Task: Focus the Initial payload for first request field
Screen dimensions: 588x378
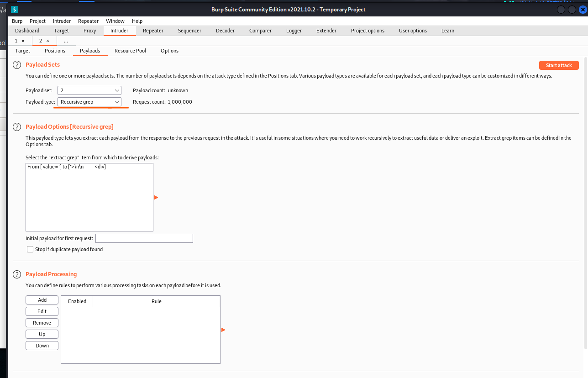Action: (x=144, y=238)
